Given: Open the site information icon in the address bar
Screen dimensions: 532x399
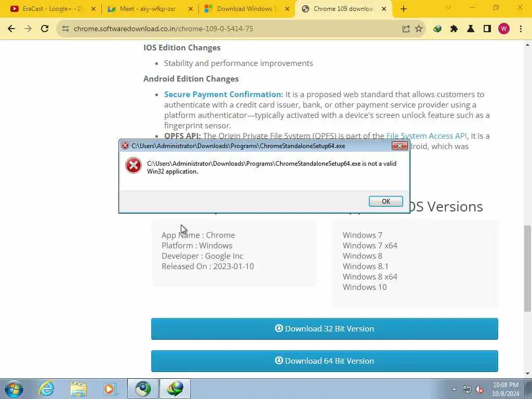Looking at the screenshot, I should coord(65,29).
